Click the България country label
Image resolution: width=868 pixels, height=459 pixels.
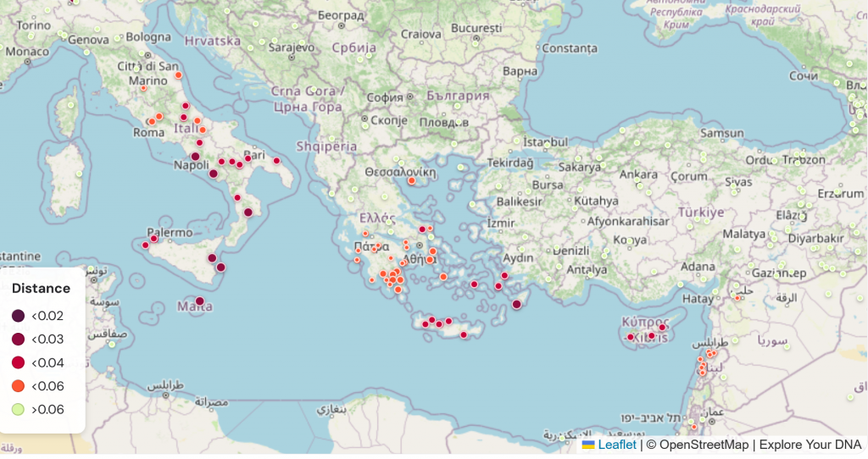click(x=458, y=96)
